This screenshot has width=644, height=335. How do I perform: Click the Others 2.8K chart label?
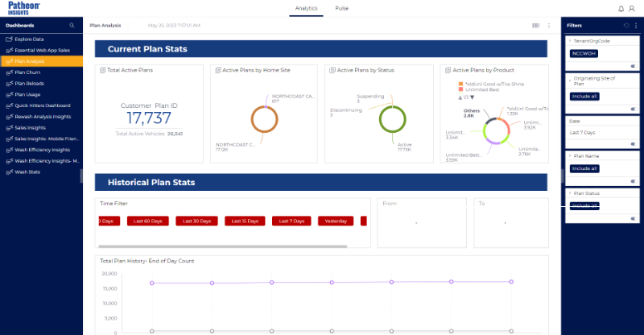[471, 114]
